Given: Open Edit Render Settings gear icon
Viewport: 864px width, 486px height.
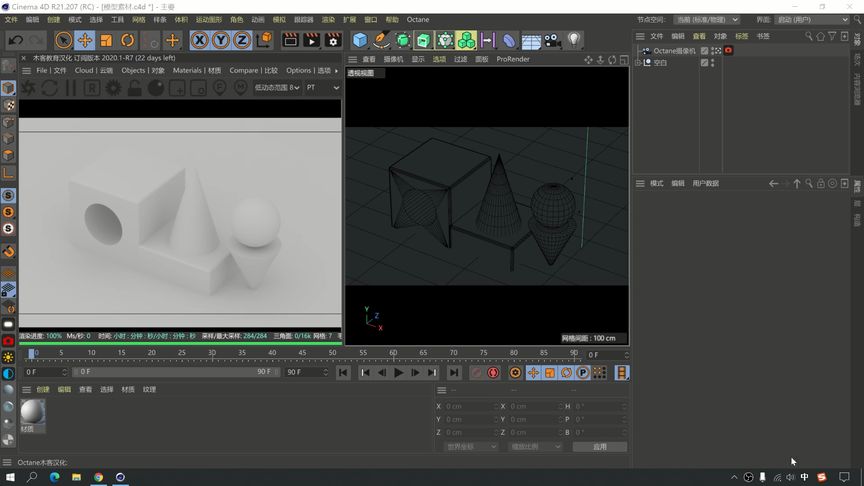Looking at the screenshot, I should (333, 40).
